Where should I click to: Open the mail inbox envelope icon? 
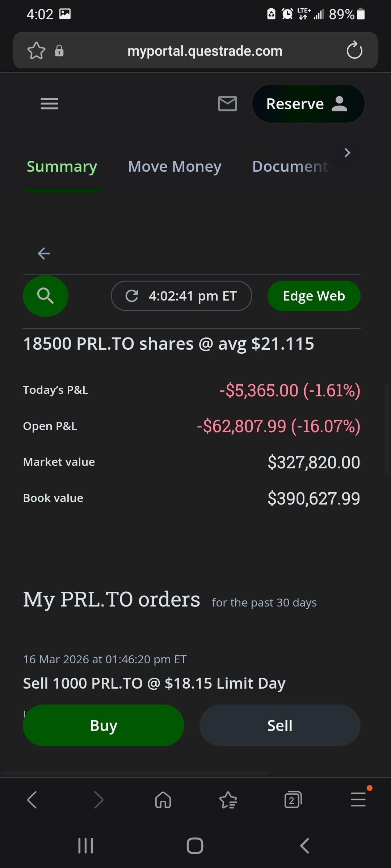(x=227, y=104)
